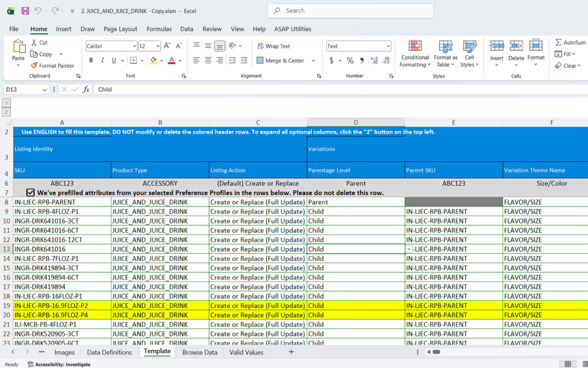Open the Formulas ribbon tab
This screenshot has height=368, width=588.
(159, 29)
